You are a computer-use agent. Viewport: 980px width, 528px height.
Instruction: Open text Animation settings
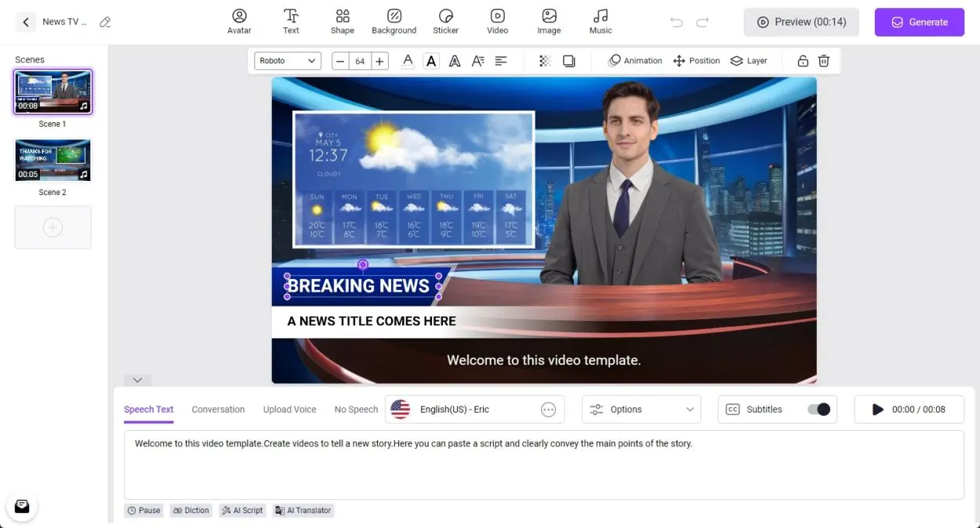pos(634,60)
